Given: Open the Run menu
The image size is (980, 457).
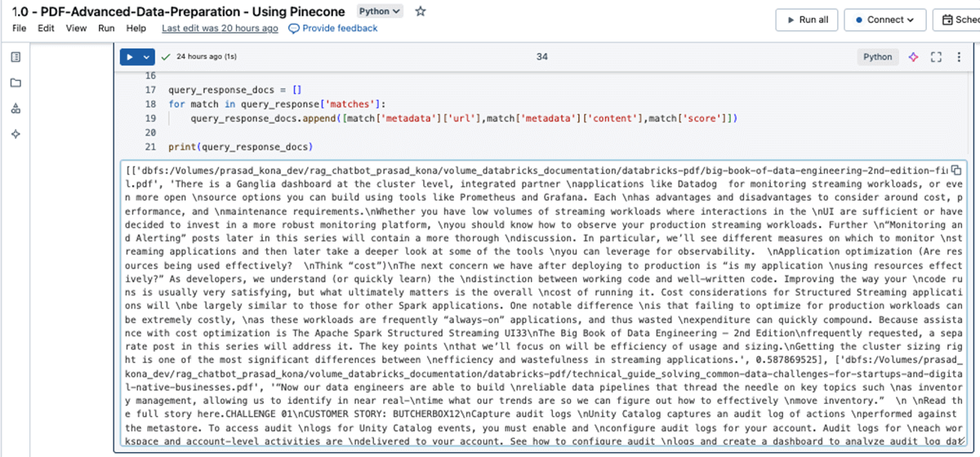Looking at the screenshot, I should (106, 29).
